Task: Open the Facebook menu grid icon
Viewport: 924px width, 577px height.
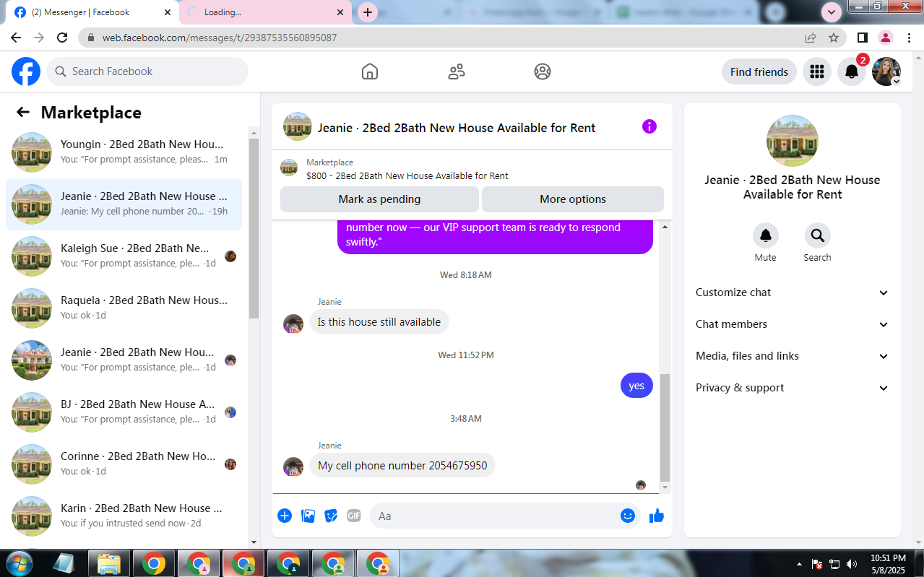Action: point(817,71)
